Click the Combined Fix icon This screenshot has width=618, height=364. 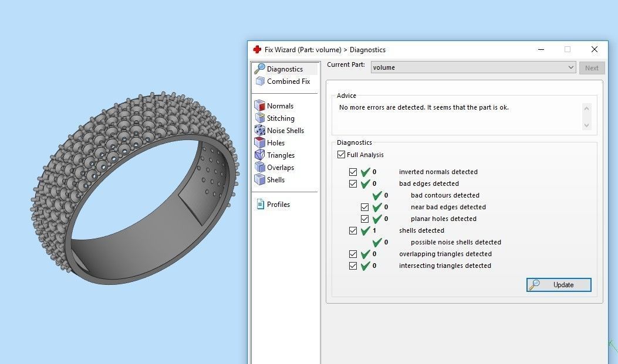pos(260,81)
